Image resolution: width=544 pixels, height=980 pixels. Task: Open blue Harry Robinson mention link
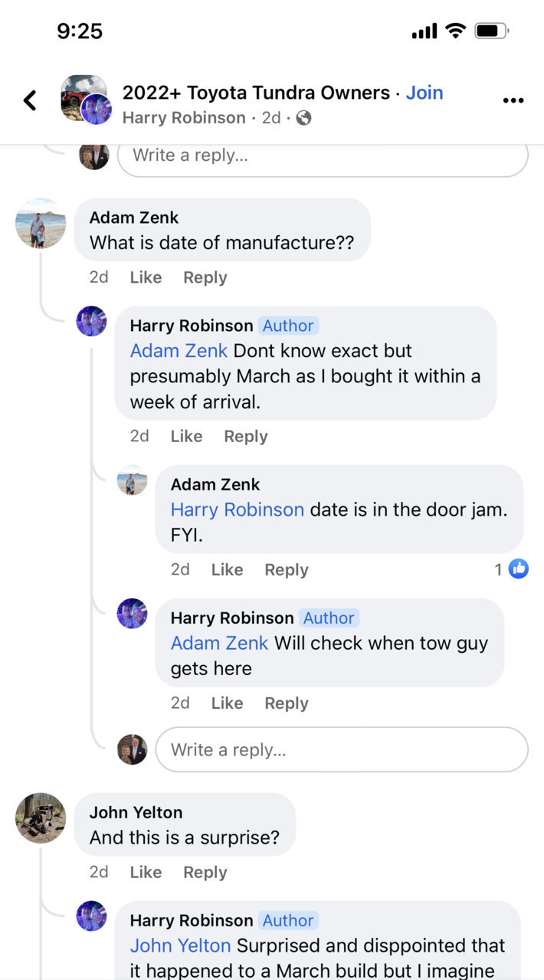(x=238, y=510)
